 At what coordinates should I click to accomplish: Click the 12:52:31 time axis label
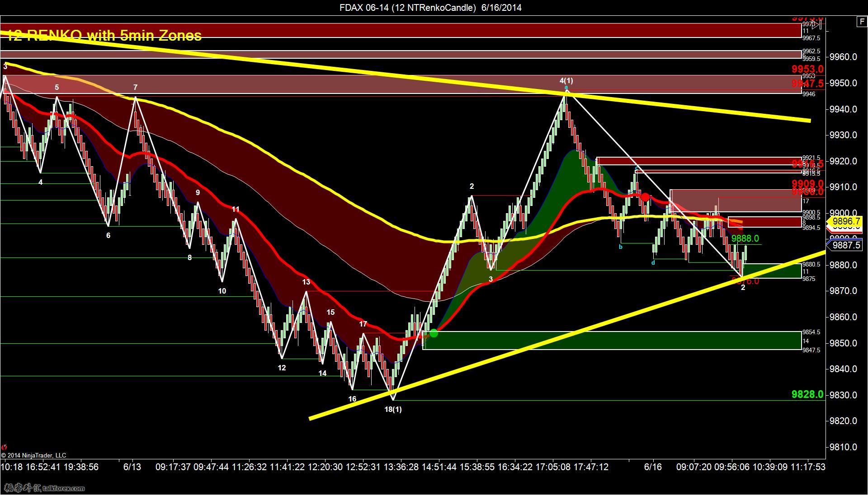coord(363,467)
